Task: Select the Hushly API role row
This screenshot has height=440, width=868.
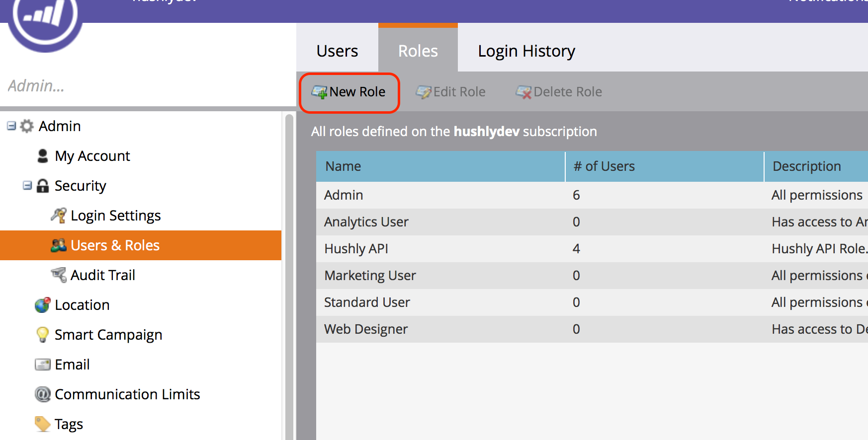Action: coord(592,249)
